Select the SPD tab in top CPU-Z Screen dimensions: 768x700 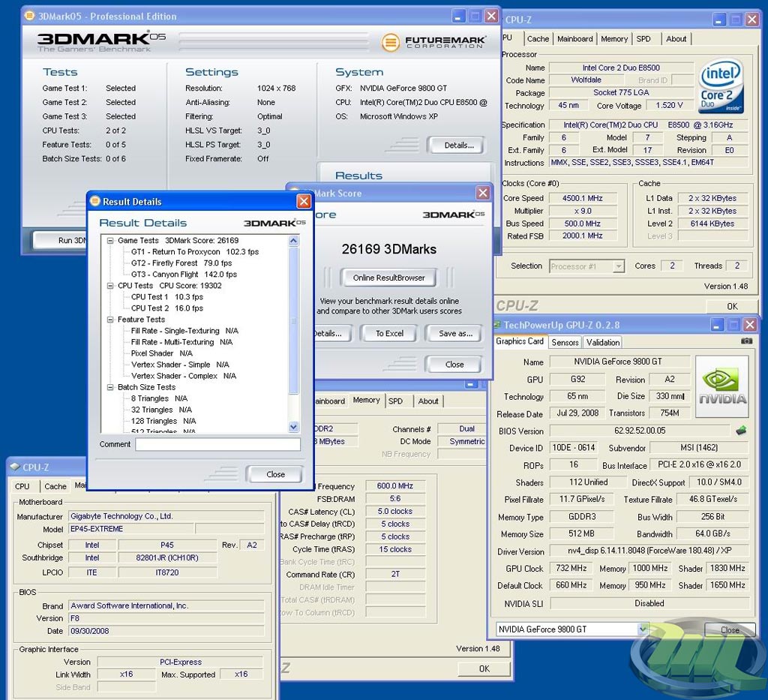643,39
